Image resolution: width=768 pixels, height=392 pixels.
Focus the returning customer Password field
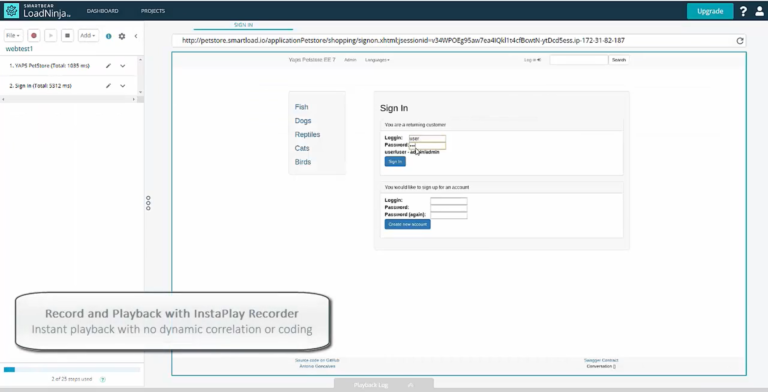click(427, 146)
